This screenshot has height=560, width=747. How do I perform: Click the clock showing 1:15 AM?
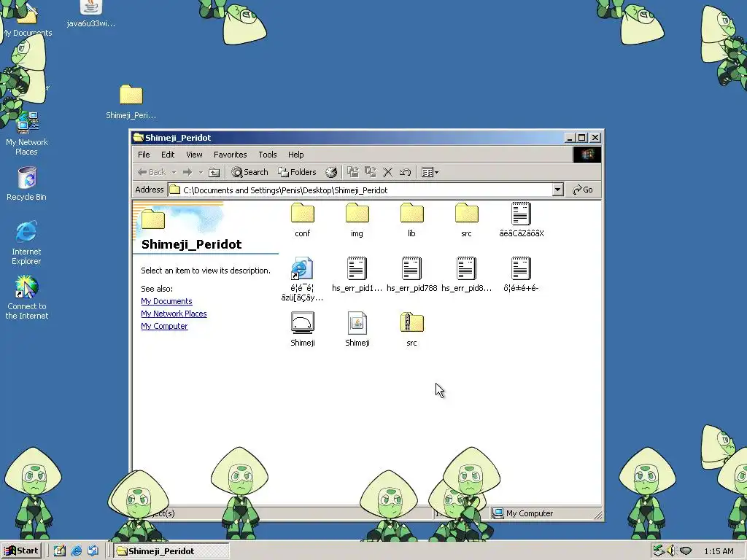click(x=719, y=551)
